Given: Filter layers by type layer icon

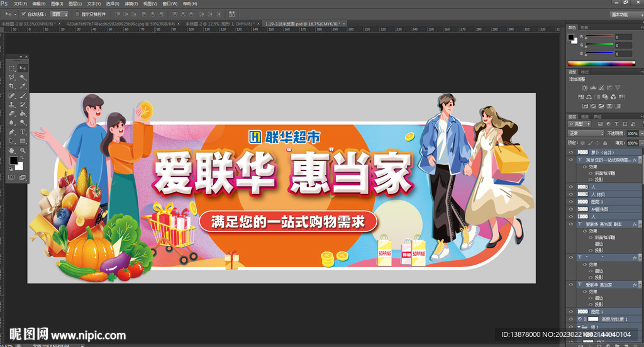Looking at the screenshot, I should point(616,124).
